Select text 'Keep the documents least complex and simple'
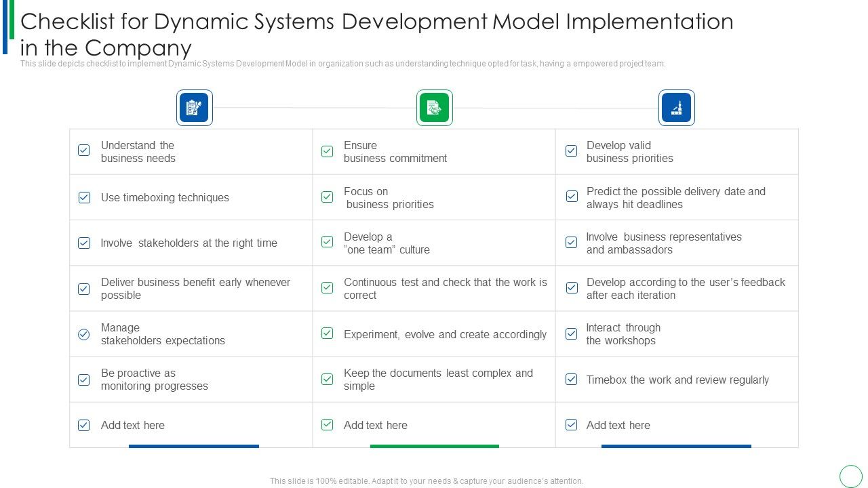 click(x=438, y=380)
